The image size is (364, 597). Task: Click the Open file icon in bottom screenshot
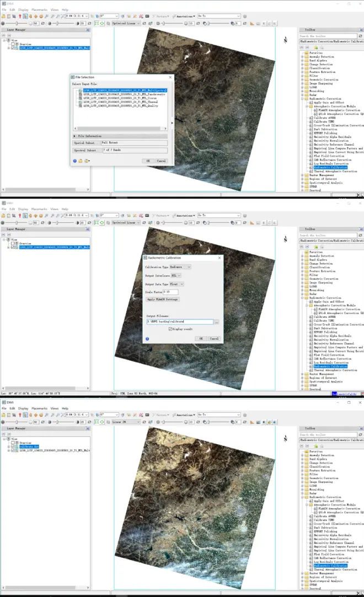tap(3, 414)
